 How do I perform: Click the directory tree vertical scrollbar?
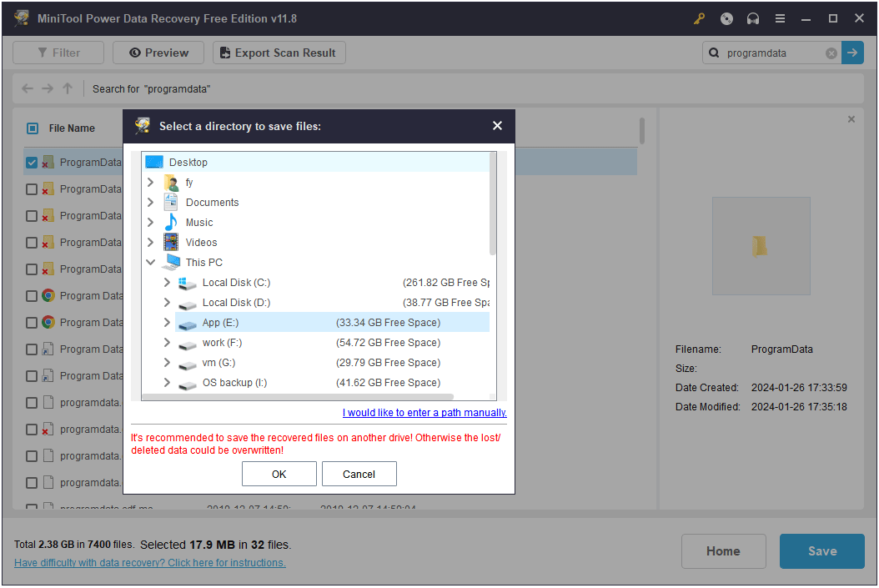[x=493, y=204]
